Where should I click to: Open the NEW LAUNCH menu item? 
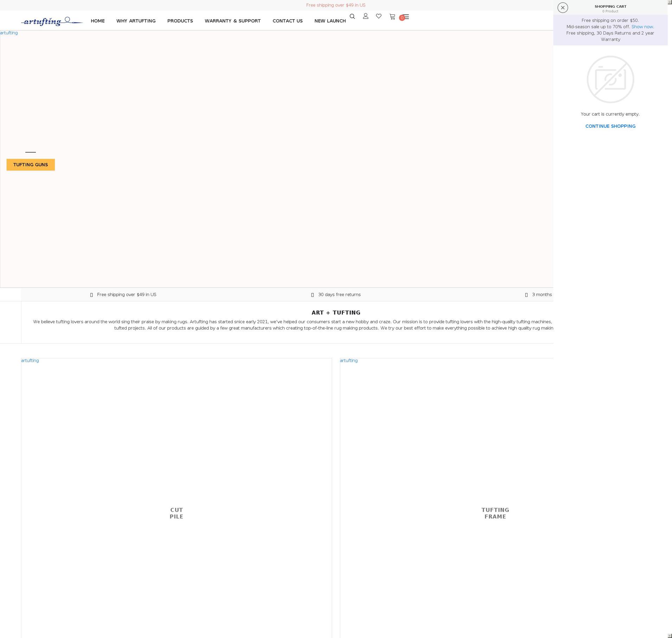330,21
